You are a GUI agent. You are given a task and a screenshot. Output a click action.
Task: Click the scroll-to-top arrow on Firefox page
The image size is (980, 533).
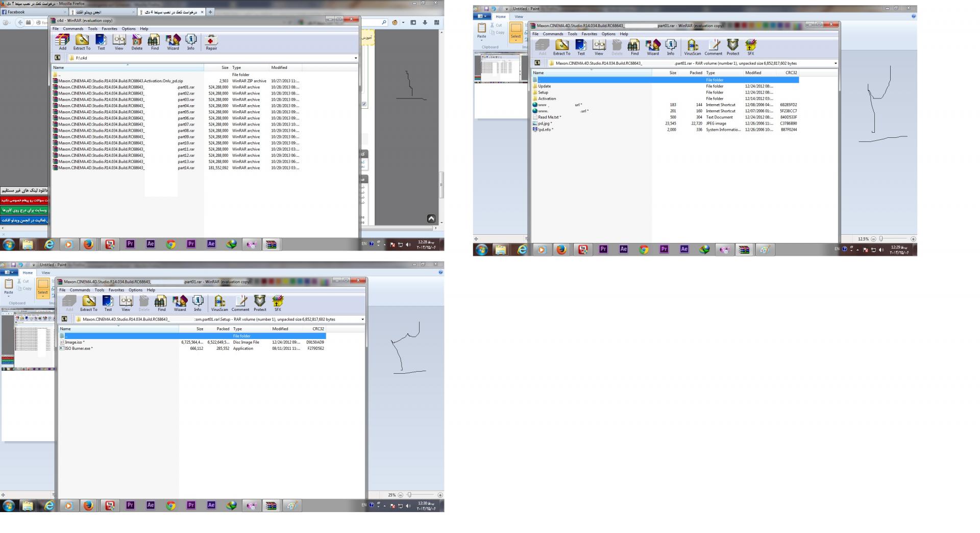431,219
